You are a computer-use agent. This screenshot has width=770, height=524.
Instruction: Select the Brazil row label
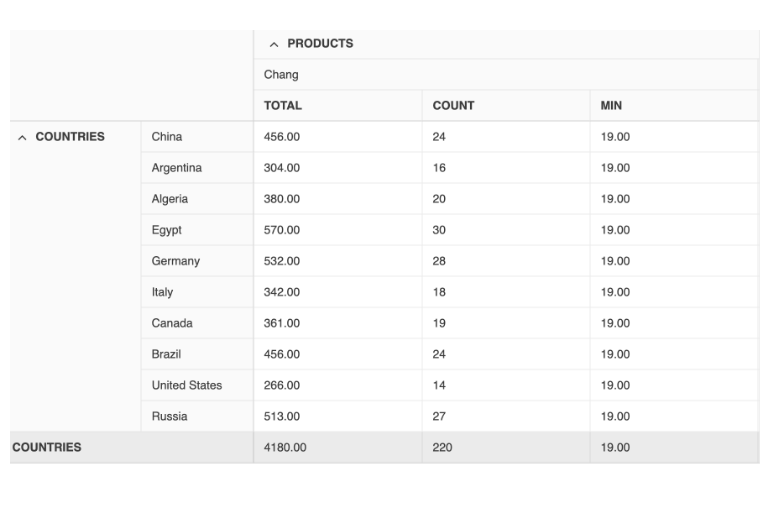tap(167, 354)
